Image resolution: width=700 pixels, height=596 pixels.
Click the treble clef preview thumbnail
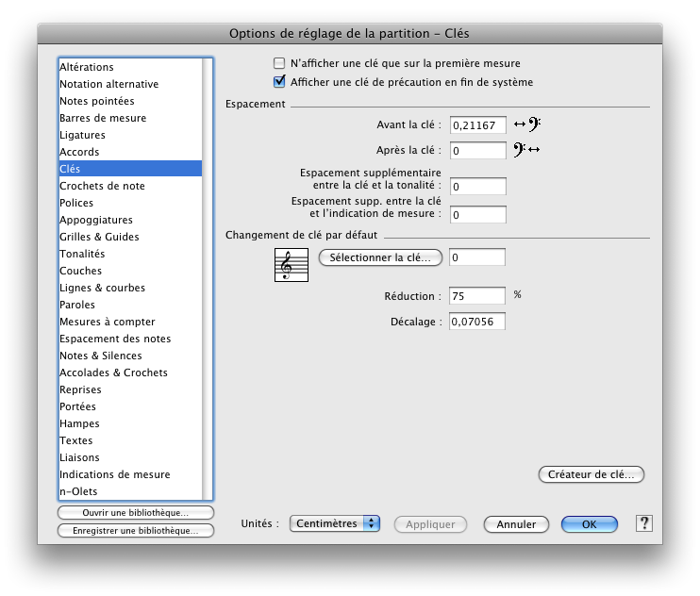(x=292, y=265)
